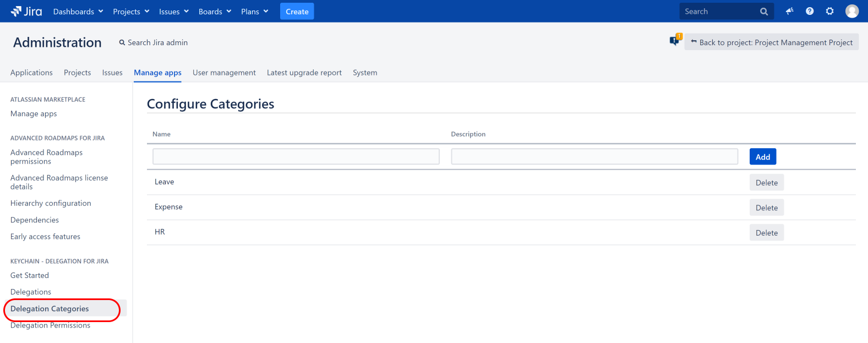Focus the category Name input field
The width and height of the screenshot is (868, 343).
coord(296,156)
